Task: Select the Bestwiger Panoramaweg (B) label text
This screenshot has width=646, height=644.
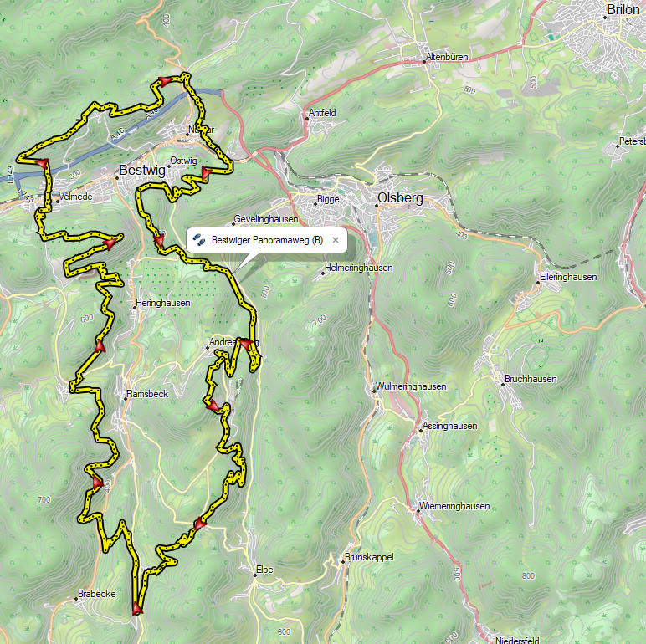Action: coord(267,240)
